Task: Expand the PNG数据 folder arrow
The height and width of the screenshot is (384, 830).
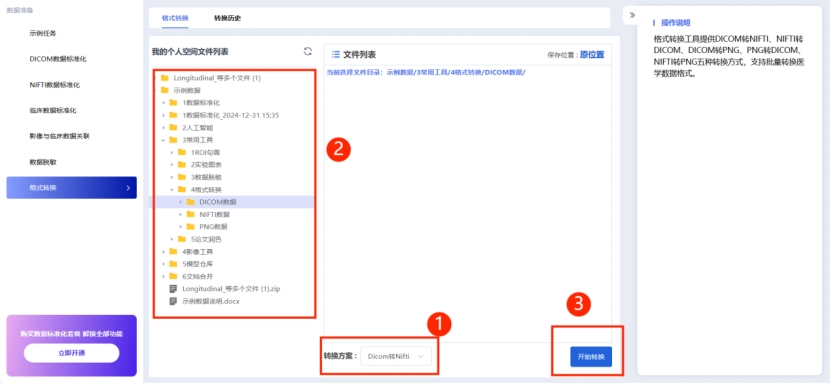Action: tap(181, 227)
